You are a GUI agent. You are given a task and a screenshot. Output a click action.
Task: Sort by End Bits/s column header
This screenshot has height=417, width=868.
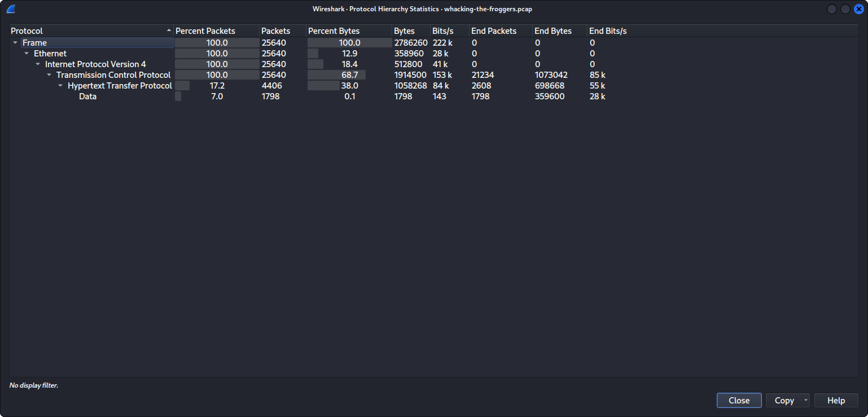608,31
